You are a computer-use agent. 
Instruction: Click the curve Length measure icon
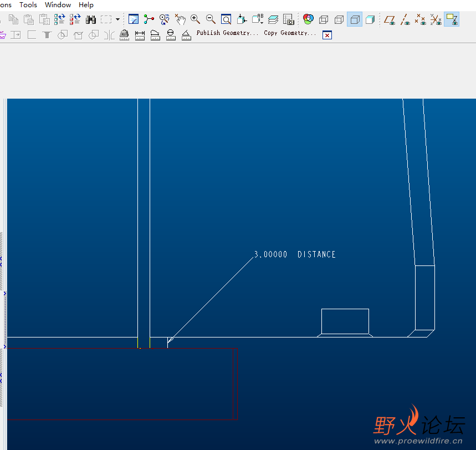[155, 35]
